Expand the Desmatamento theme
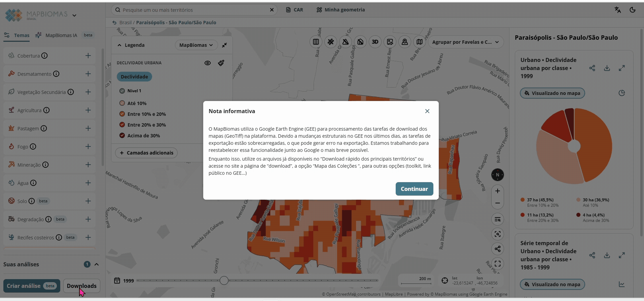Image resolution: width=644 pixels, height=301 pixels. 88,74
